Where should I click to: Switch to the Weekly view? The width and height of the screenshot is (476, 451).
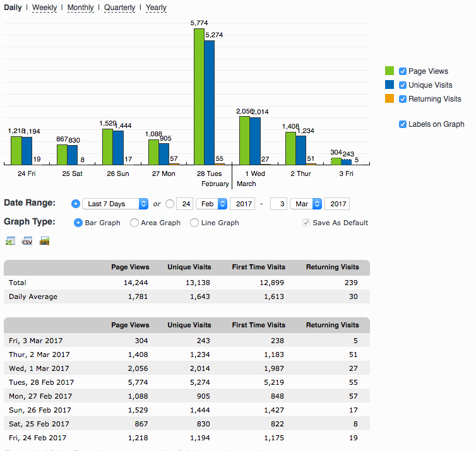[44, 8]
